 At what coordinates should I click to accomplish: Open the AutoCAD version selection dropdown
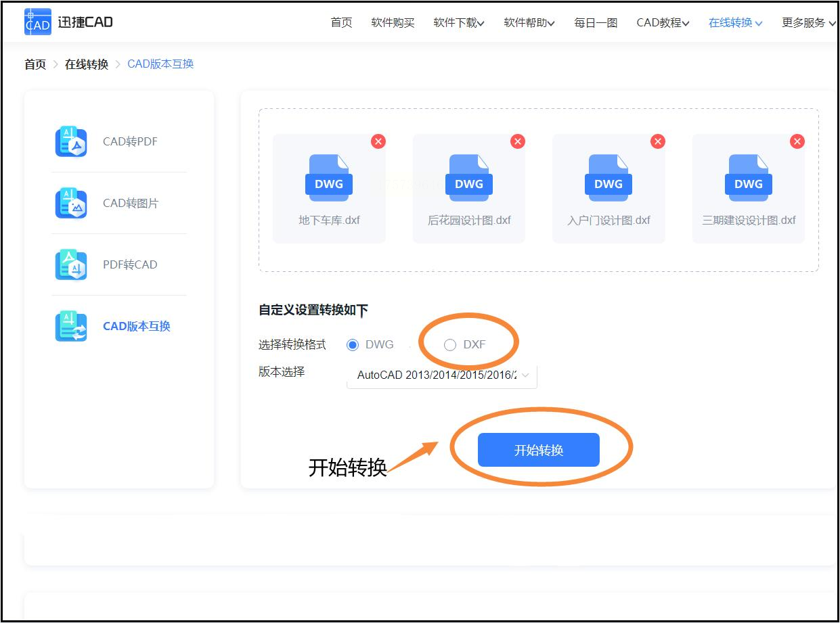pos(441,375)
